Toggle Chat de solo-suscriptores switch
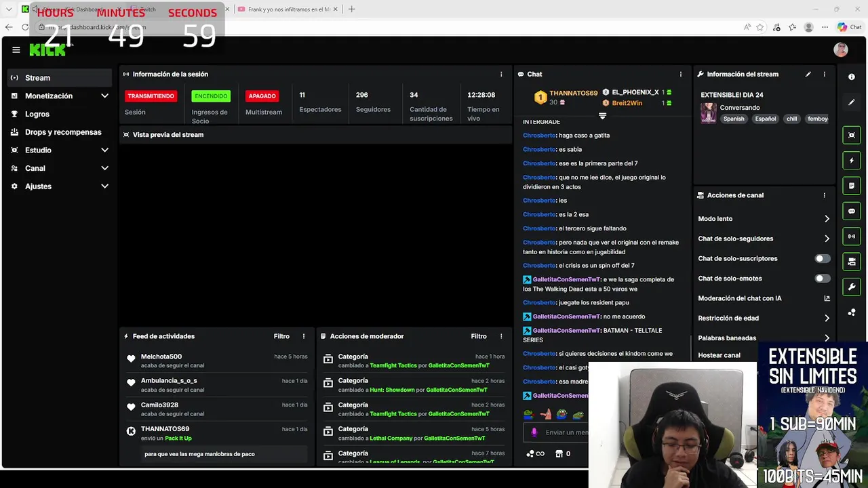The image size is (868, 488). (x=822, y=258)
